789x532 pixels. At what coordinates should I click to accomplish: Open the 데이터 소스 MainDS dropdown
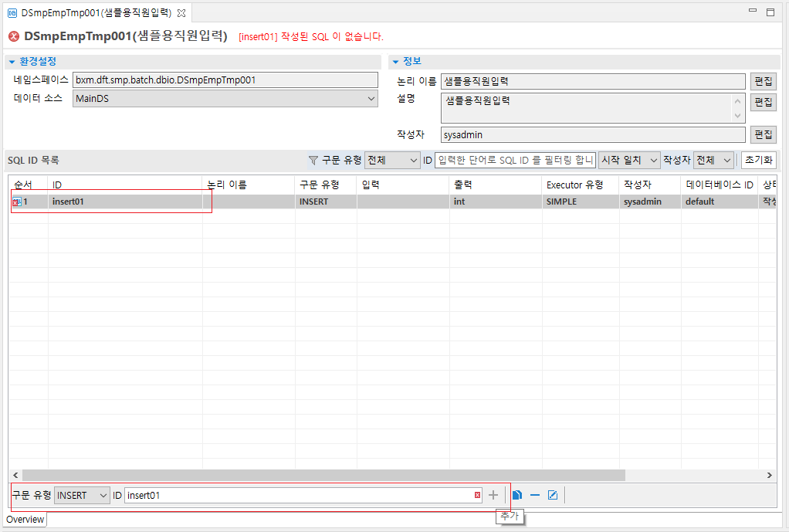[x=225, y=99]
